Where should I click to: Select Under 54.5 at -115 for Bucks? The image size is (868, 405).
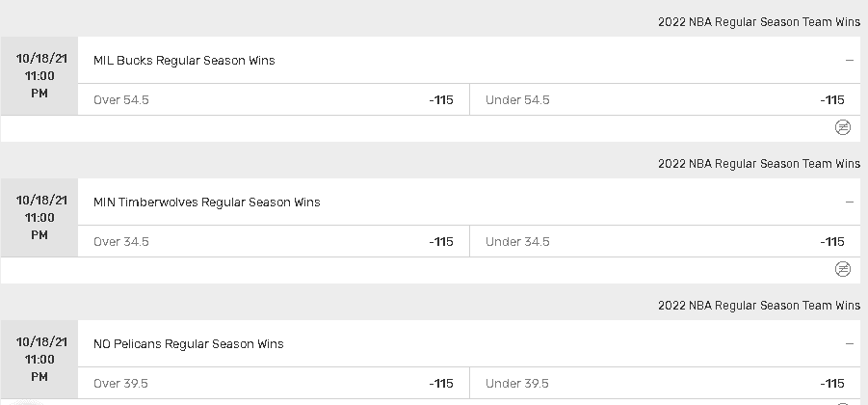pos(666,99)
